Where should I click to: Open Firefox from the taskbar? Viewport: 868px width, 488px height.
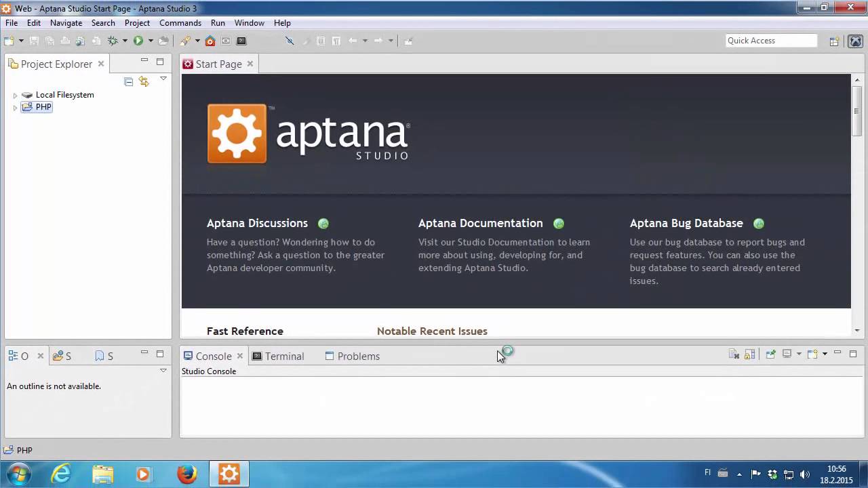[187, 474]
